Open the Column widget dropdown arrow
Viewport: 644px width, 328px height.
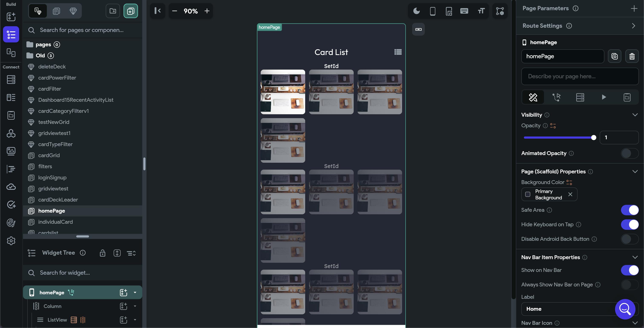coord(135,306)
